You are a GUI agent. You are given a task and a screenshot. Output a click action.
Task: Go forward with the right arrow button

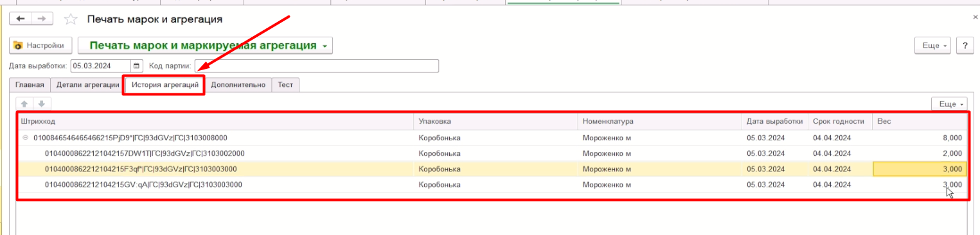click(42, 19)
